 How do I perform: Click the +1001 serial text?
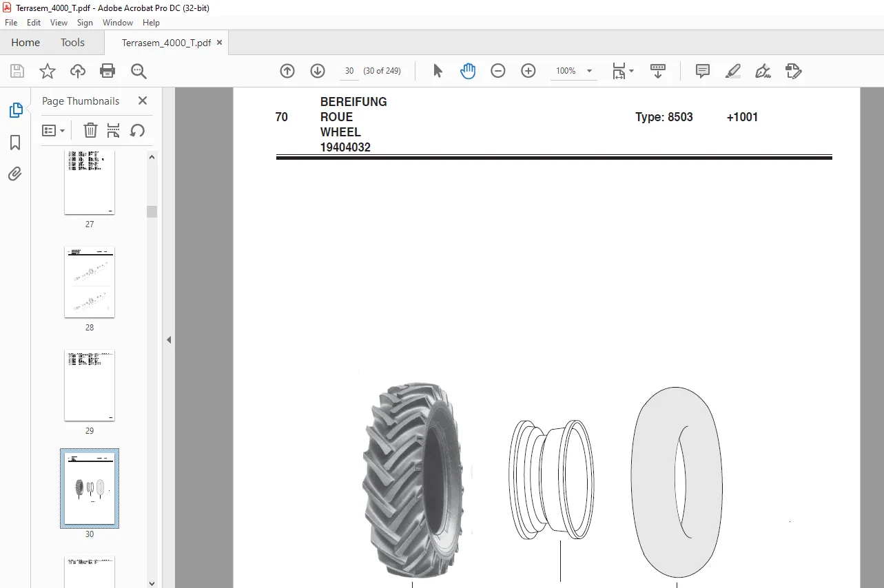point(742,117)
